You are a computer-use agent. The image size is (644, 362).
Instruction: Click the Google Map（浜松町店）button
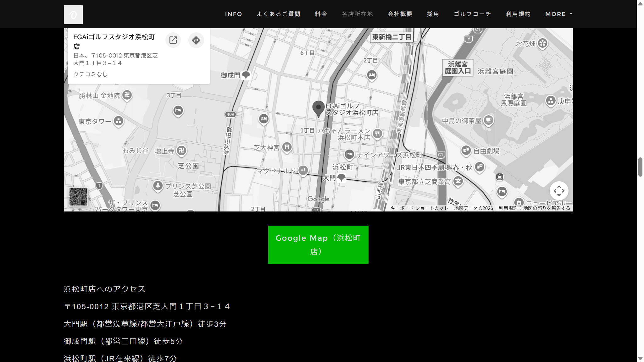[x=318, y=244]
